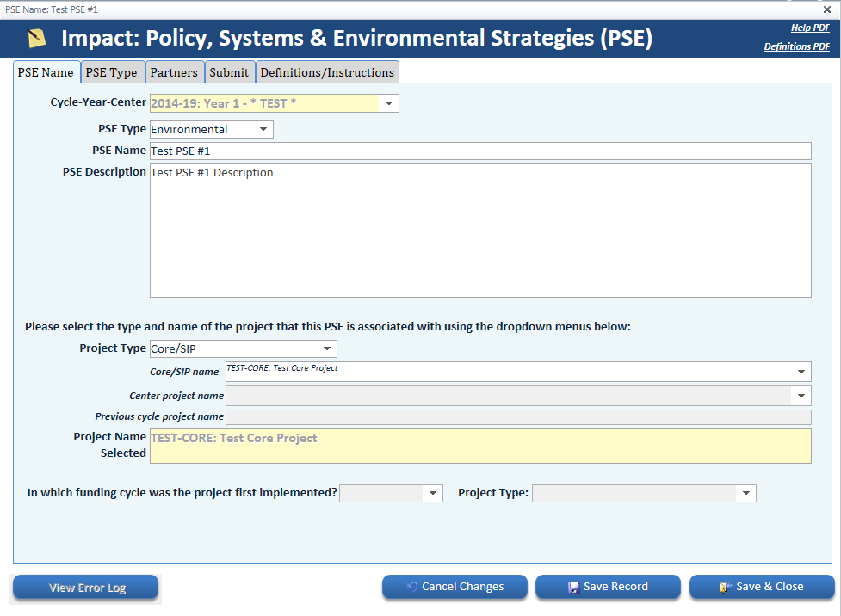This screenshot has height=616, width=841.
Task: Expand the first-implemented funding cycle dropdown
Action: click(x=432, y=493)
